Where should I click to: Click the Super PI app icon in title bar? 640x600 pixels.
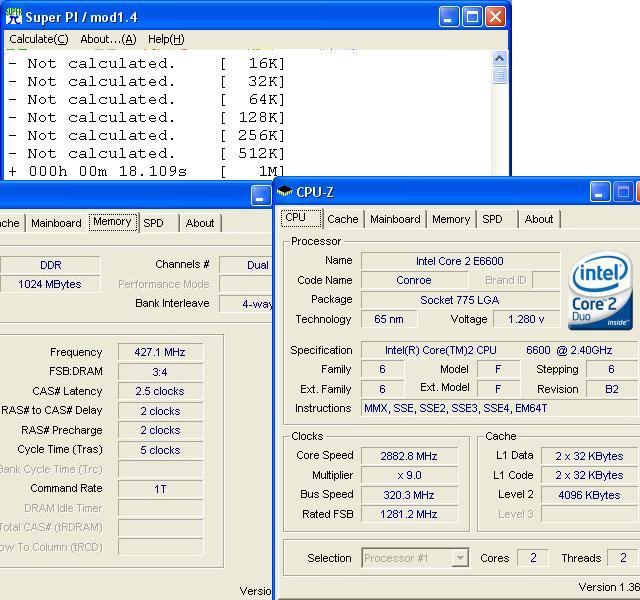[13, 17]
